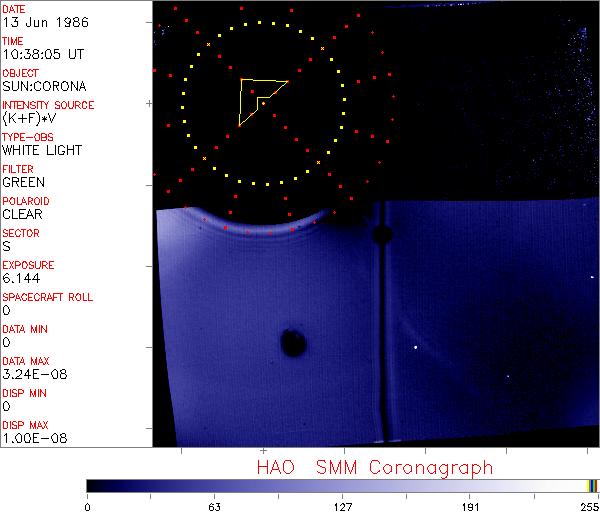This screenshot has height=512, width=600.
Task: Click the time value 10:38:05 UT
Action: (40, 54)
